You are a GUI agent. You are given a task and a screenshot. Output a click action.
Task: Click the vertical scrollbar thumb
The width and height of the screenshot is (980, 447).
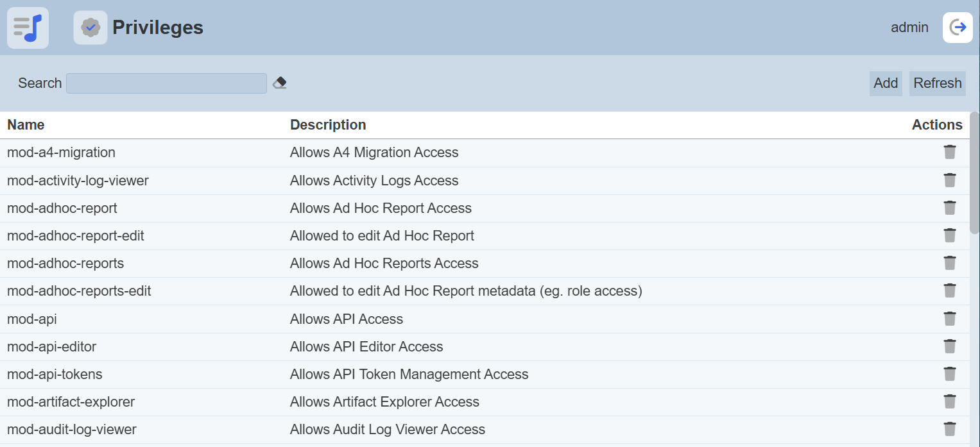point(974,173)
